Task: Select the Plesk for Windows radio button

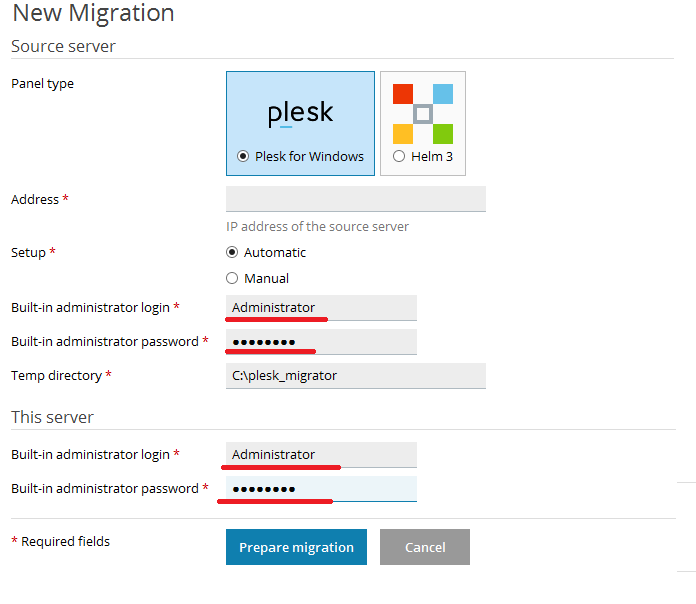Action: 243,156
